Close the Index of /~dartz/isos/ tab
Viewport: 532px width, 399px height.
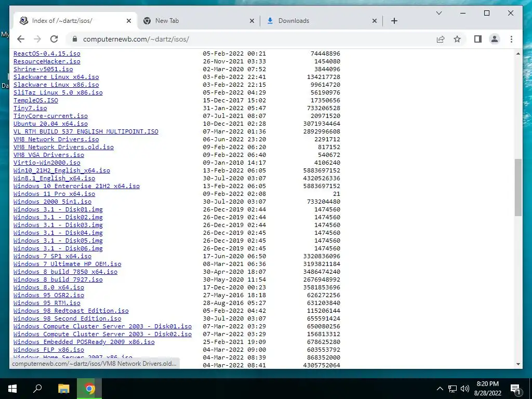pos(129,21)
